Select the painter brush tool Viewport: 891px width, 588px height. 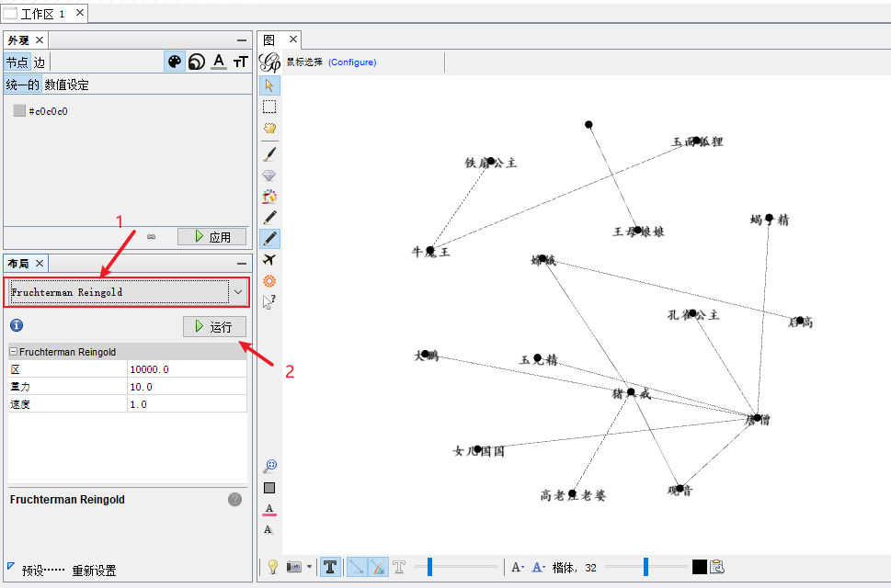click(268, 151)
